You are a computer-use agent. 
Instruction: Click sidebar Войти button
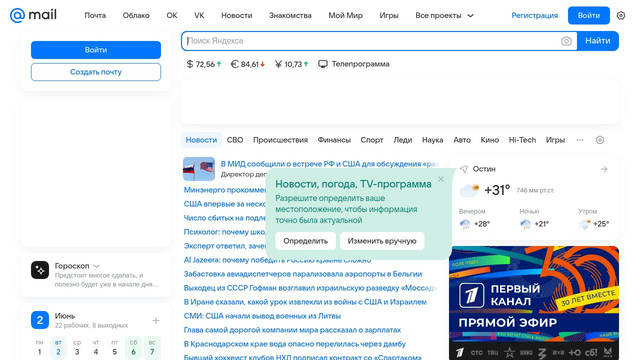pos(96,50)
